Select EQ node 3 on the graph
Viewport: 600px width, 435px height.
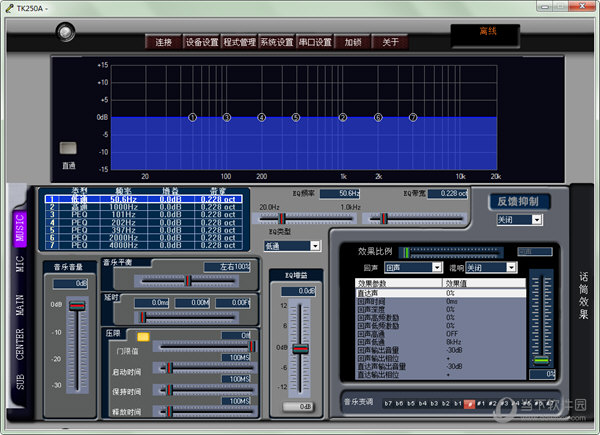pyautogui.click(x=227, y=117)
